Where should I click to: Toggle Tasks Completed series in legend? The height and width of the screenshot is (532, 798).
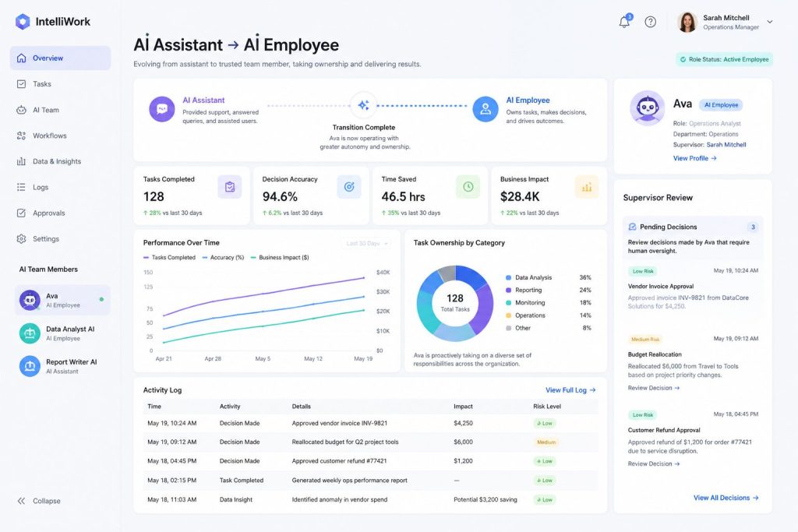click(169, 257)
